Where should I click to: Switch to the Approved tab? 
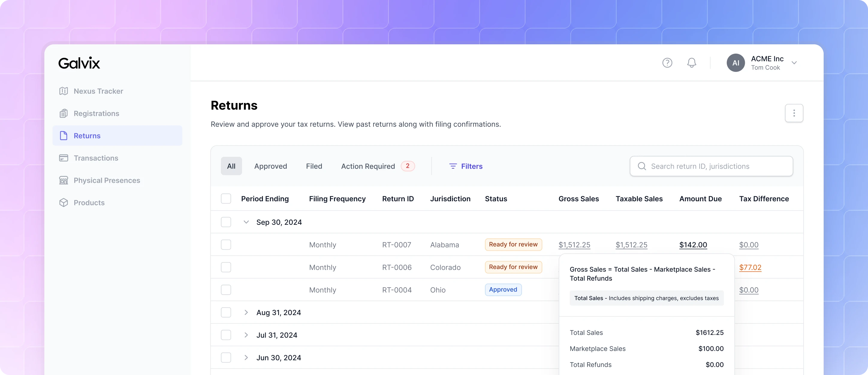(271, 166)
